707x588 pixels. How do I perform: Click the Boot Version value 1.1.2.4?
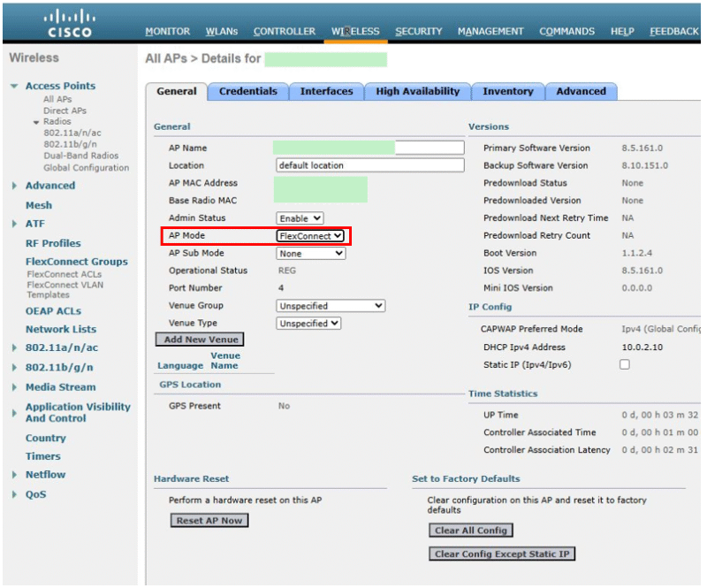tap(636, 253)
